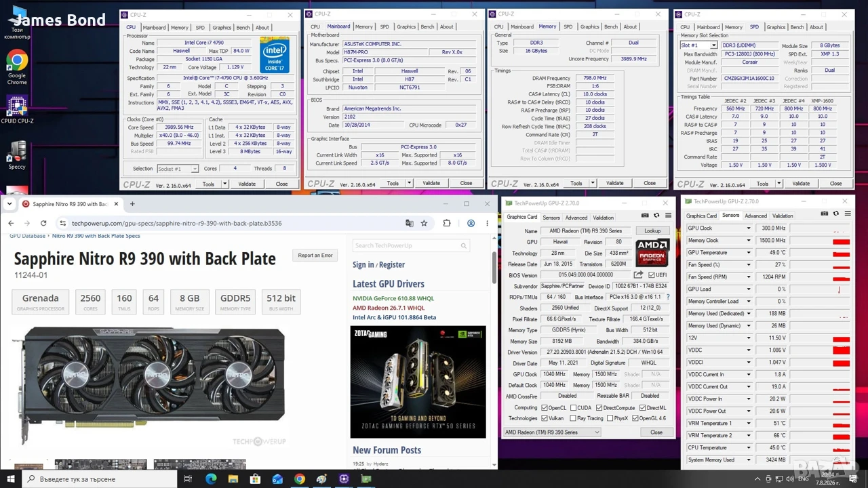Click the Chrome address bar URL
The height and width of the screenshot is (488, 868).
tap(176, 223)
